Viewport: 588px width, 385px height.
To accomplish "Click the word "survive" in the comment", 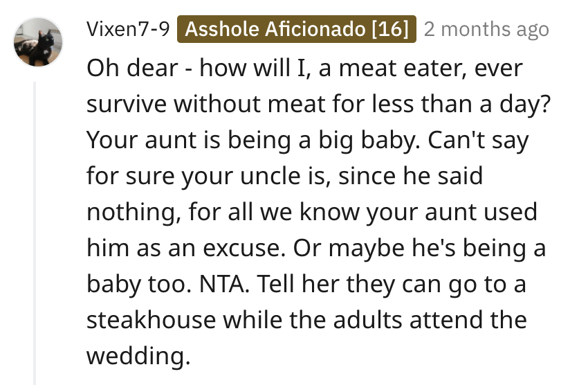I will (x=127, y=105).
